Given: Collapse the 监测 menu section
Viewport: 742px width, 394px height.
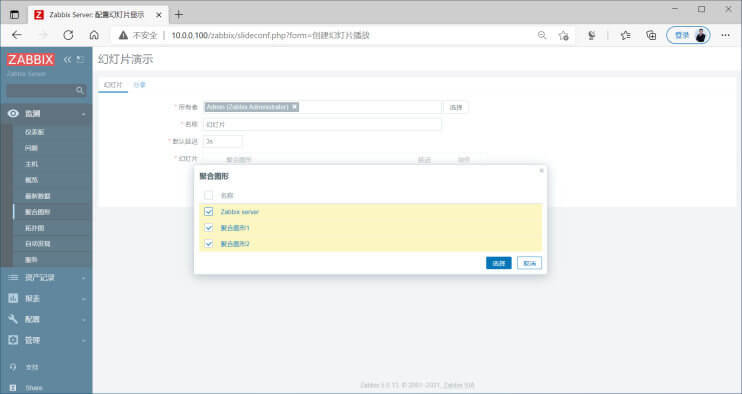Looking at the screenshot, I should click(83, 114).
